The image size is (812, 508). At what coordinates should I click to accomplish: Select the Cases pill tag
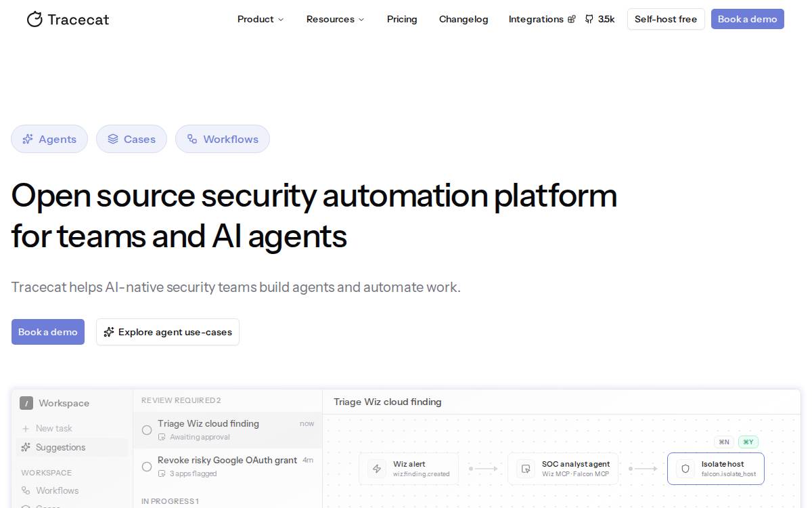(131, 139)
